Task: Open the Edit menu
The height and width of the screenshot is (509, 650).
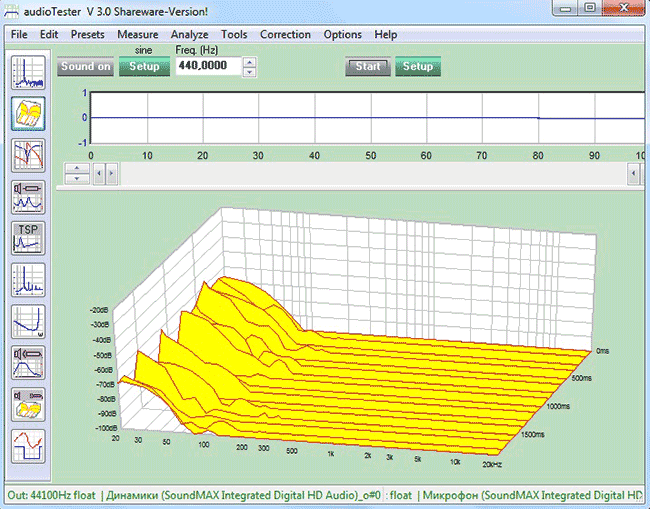Action: tap(49, 34)
